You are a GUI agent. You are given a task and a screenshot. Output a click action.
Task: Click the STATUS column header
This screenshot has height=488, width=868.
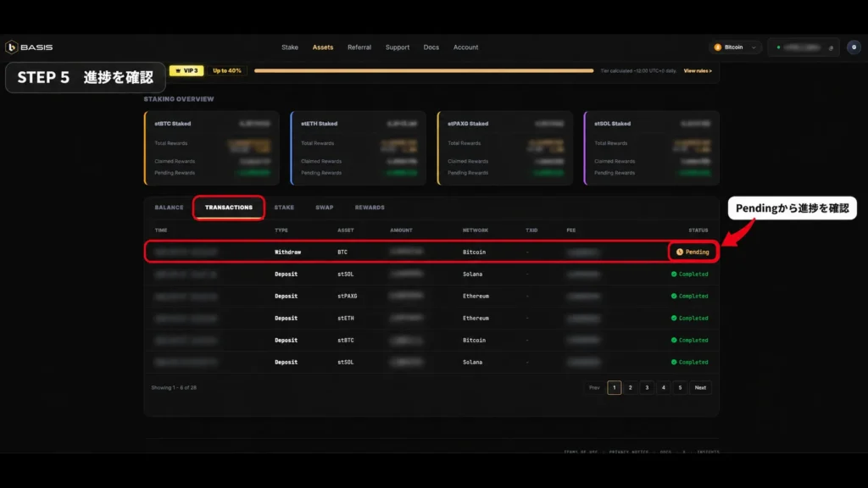(698, 230)
